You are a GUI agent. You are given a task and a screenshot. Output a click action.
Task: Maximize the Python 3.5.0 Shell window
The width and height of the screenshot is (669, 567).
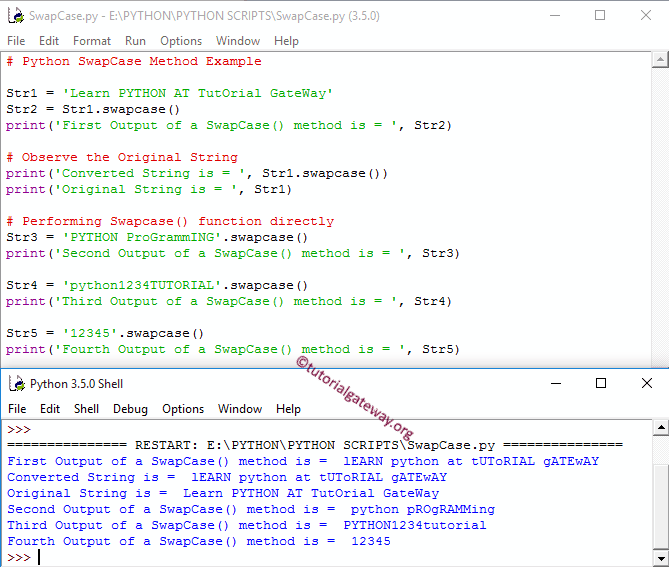click(x=601, y=383)
